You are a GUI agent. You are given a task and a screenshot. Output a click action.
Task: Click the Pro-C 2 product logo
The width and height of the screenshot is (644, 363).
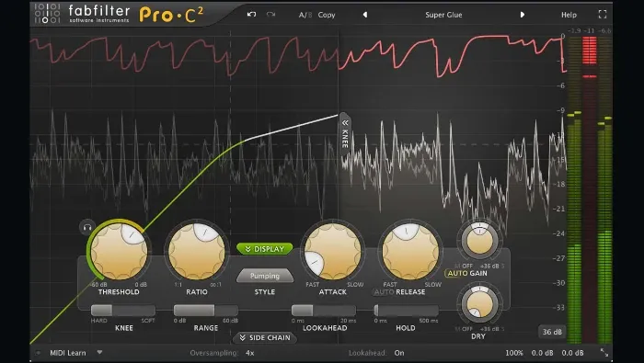(171, 15)
